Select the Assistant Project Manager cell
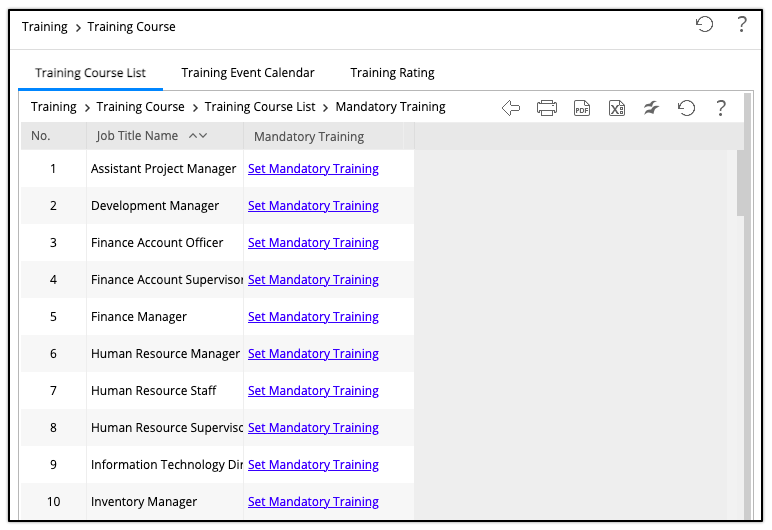The image size is (772, 530). coord(164,168)
